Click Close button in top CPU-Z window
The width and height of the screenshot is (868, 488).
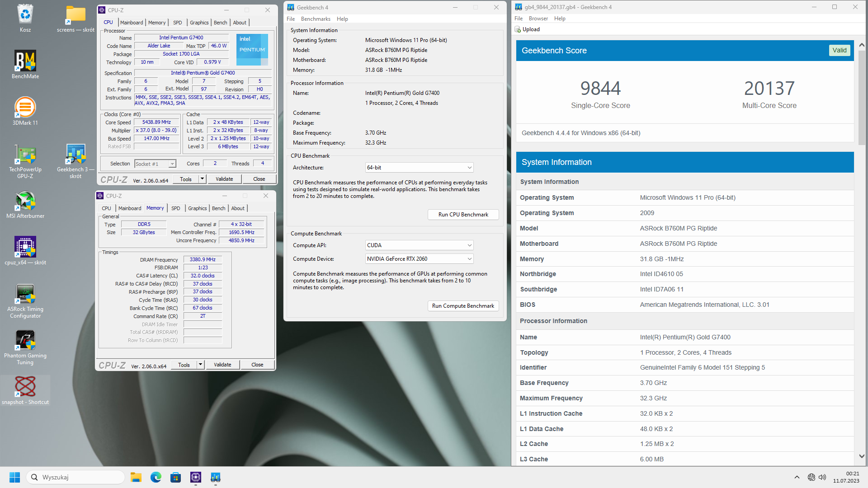[259, 179]
